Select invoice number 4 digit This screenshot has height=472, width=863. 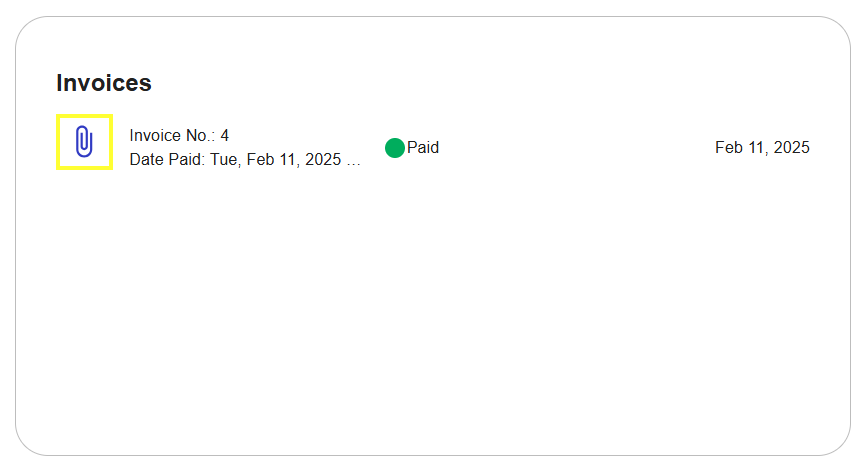coord(225,135)
